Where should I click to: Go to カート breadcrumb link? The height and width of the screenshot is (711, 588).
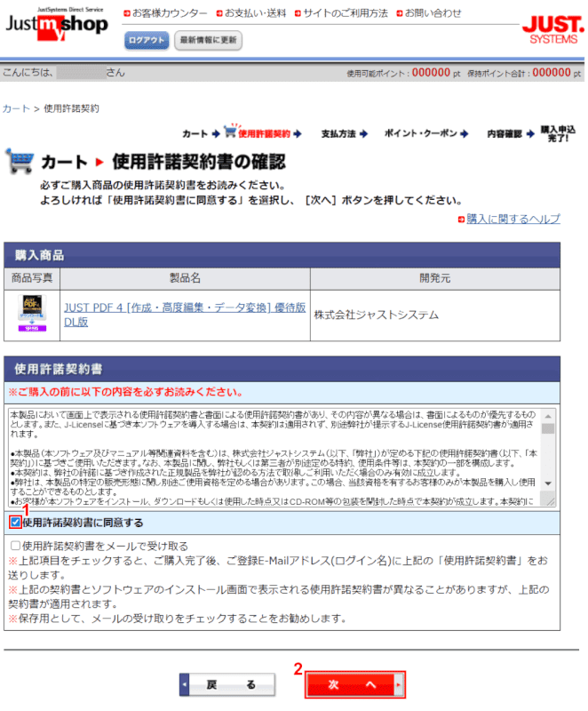coord(16,108)
